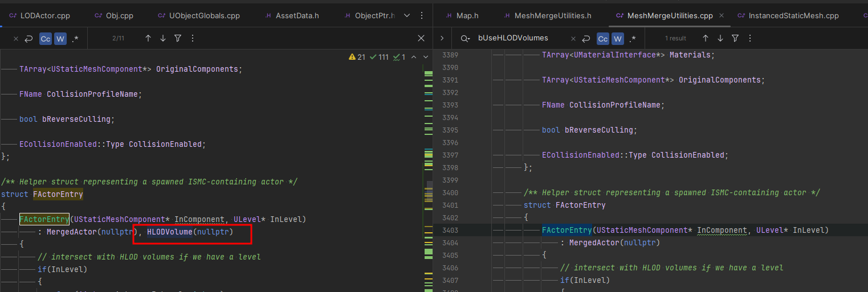Click the '2/11' match counter
868x292 pixels.
[x=118, y=39]
